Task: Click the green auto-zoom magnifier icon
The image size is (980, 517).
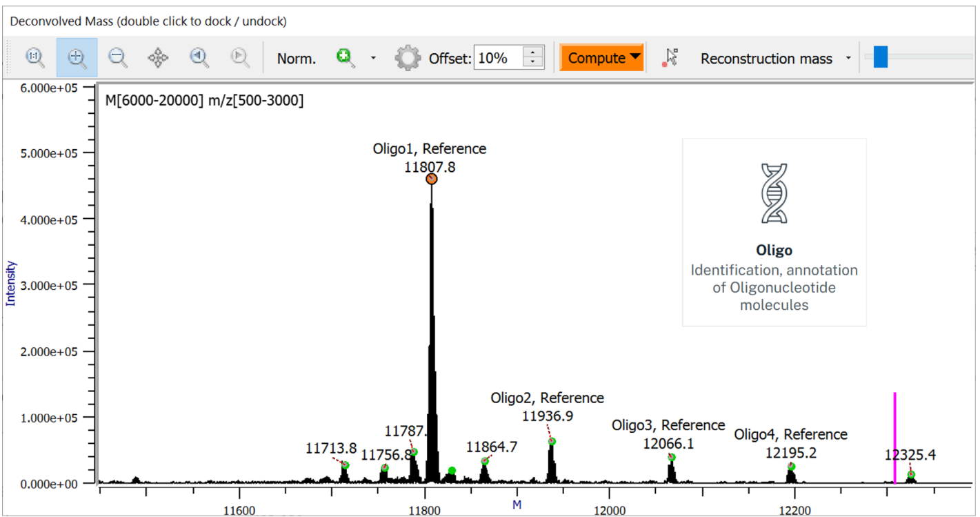Action: (x=346, y=57)
